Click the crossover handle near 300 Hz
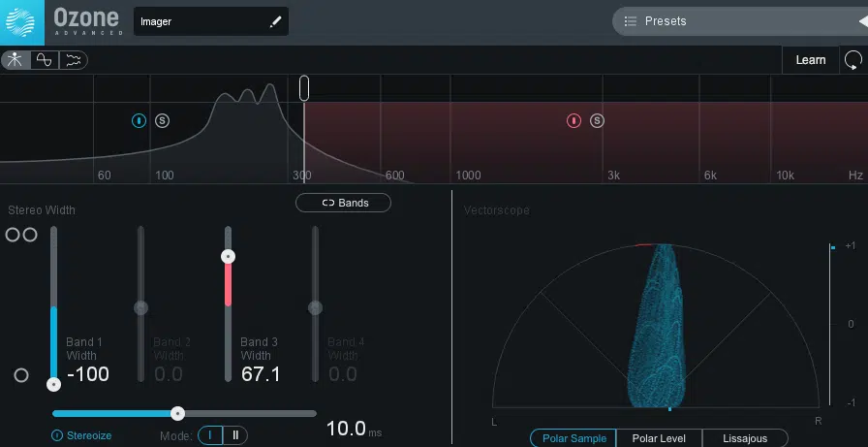 tap(304, 88)
